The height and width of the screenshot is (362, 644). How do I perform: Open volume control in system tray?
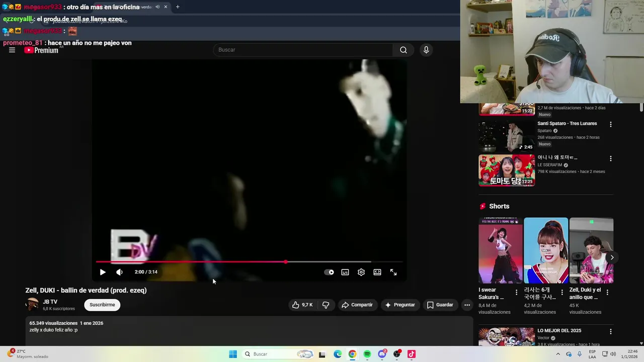(x=613, y=354)
